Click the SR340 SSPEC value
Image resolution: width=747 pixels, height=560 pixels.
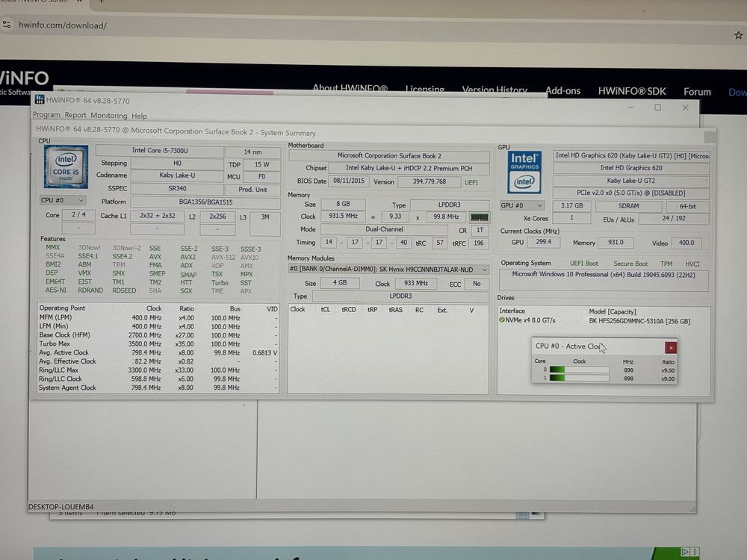pos(177,189)
